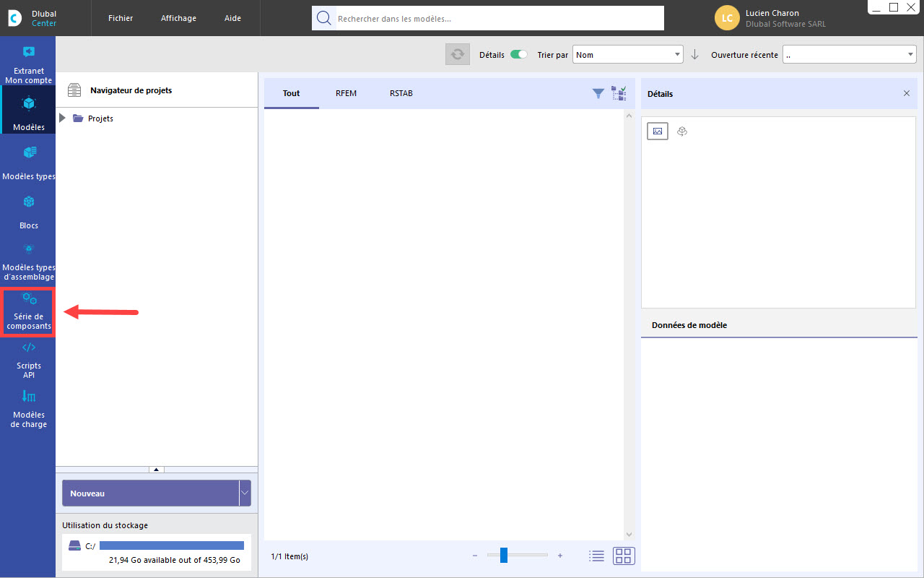Decrease thumbnail size with minus
924x578 pixels.
(x=475, y=556)
